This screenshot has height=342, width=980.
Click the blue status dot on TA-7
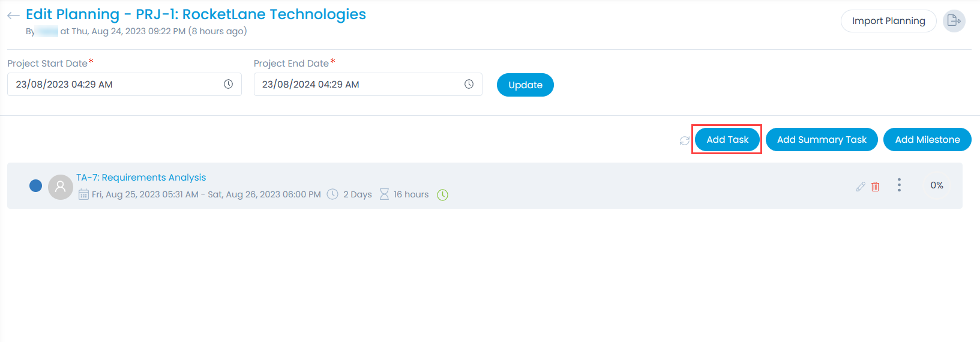coord(35,186)
